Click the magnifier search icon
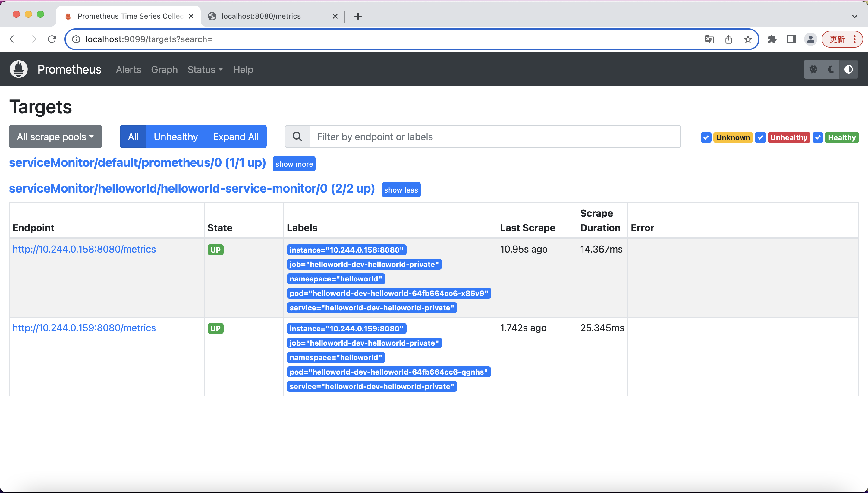This screenshot has width=868, height=493. (297, 137)
